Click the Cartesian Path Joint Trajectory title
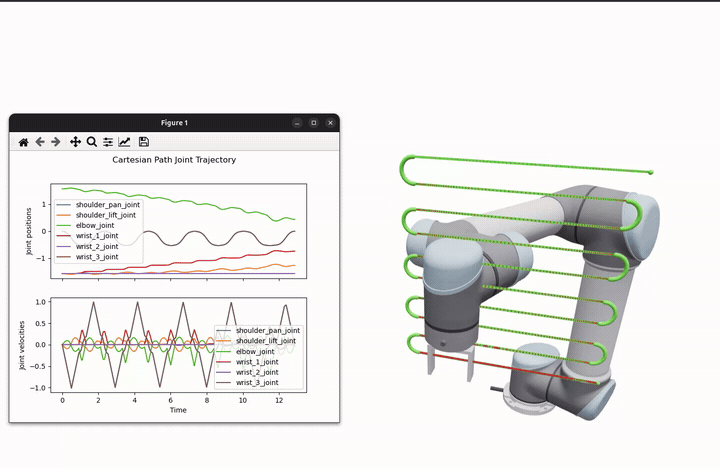This screenshot has height=468, width=720. (x=174, y=160)
